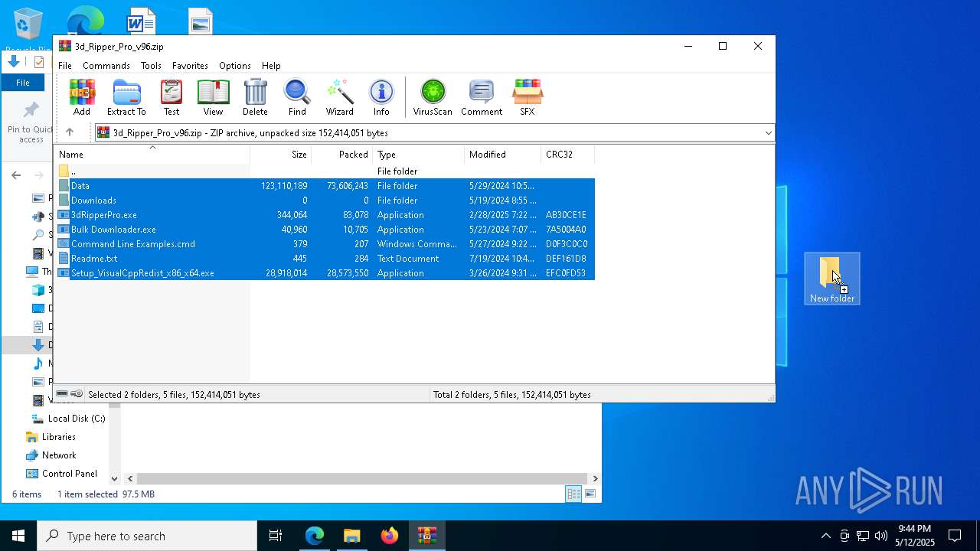The image size is (980, 551).
Task: Show hidden tray icons chevron
Action: click(825, 536)
